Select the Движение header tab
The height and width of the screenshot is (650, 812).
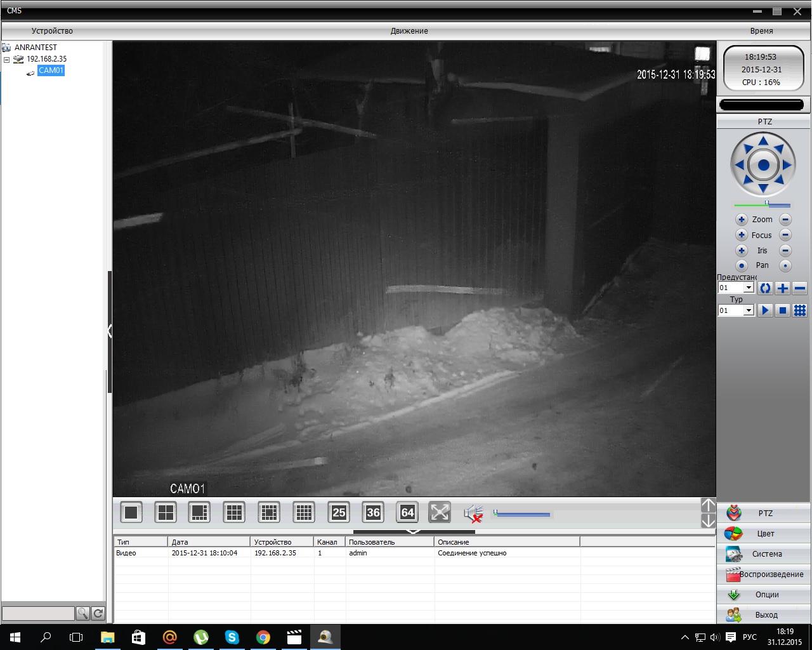pos(409,31)
